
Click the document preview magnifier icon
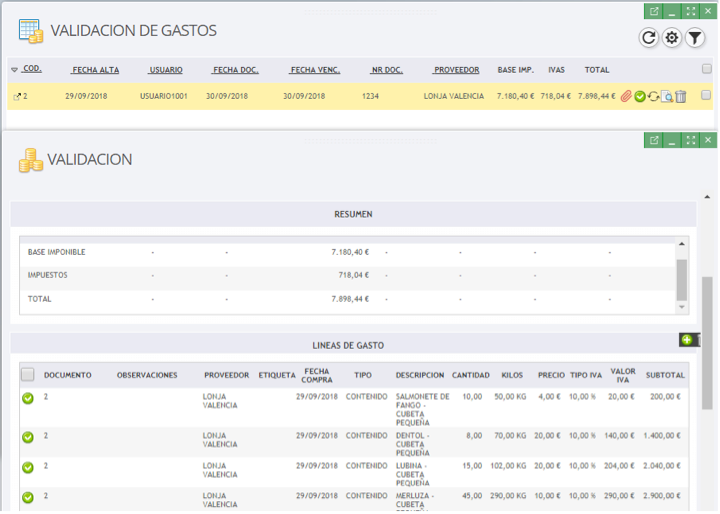coord(667,97)
